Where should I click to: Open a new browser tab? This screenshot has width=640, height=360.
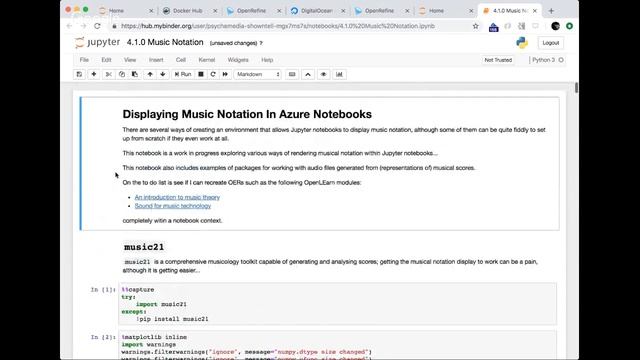pos(551,11)
